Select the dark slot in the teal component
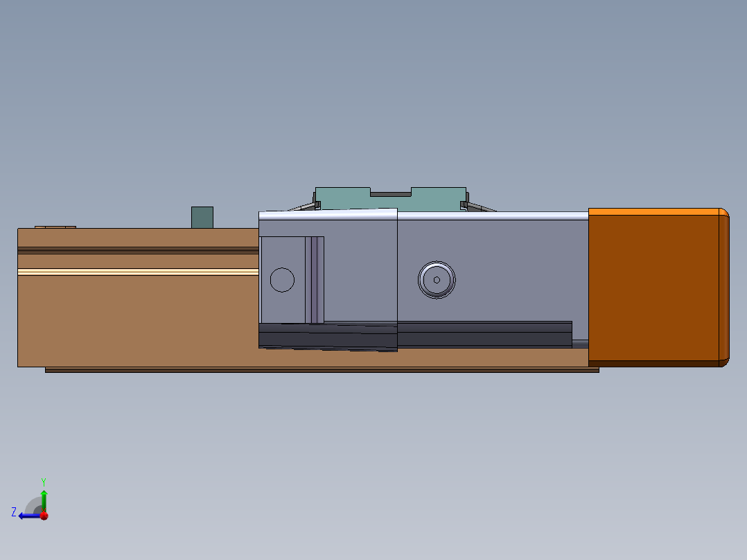This screenshot has width=747, height=560. [x=391, y=193]
